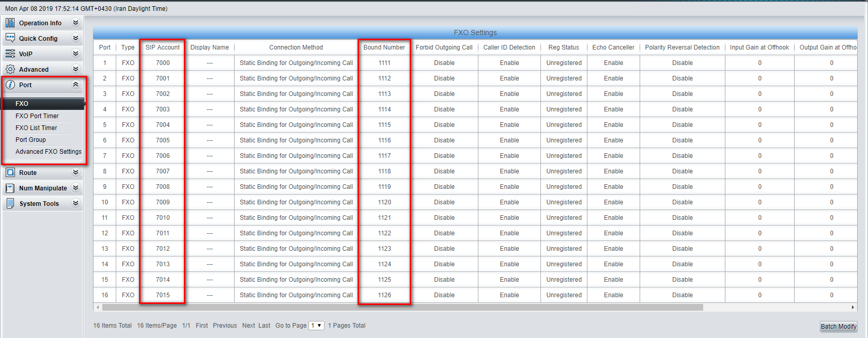
Task: Click the Bound Number column header
Action: coord(384,47)
